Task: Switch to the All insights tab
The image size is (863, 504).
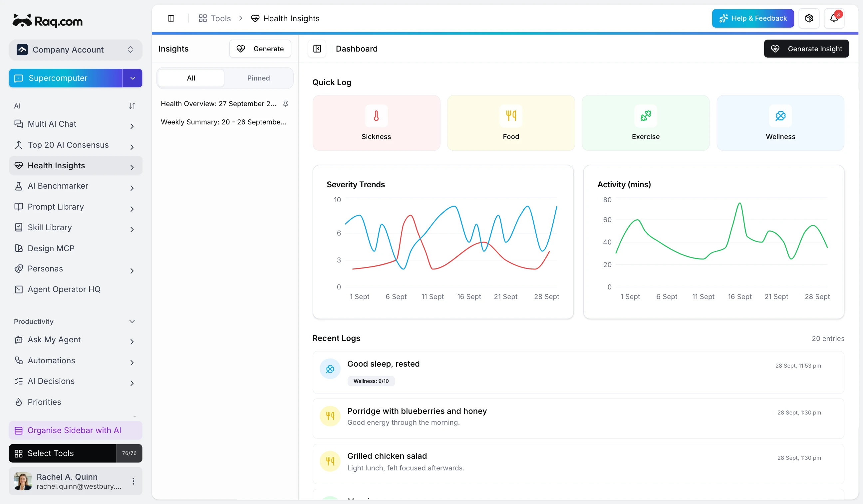Action: [x=191, y=78]
